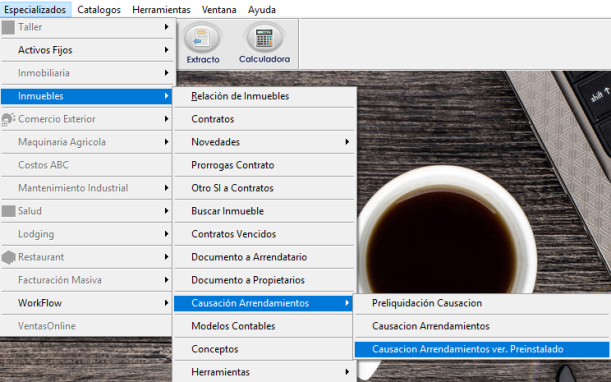Choose Modelos Contables
Image resolution: width=611 pixels, height=382 pixels.
(264, 326)
